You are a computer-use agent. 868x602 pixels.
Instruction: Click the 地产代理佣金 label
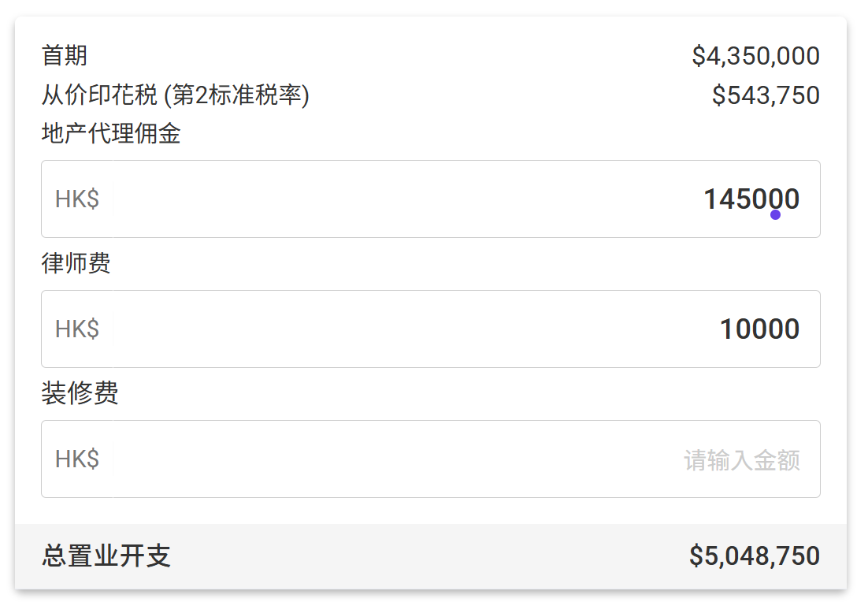[x=111, y=134]
